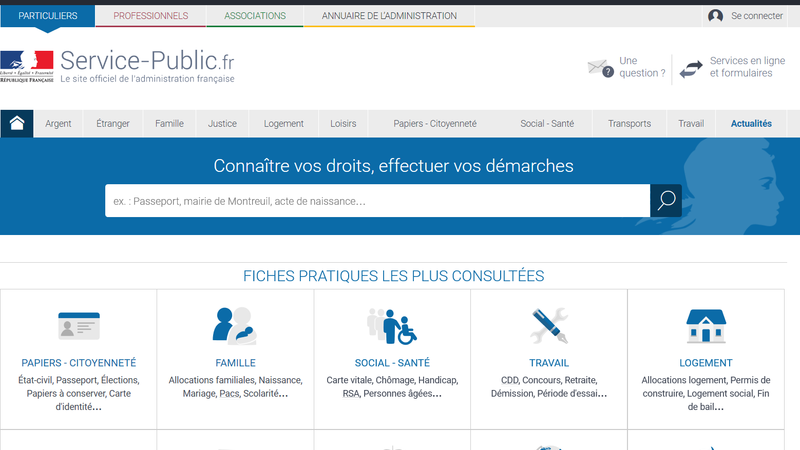Click the LOGEMENT card heading
The width and height of the screenshot is (800, 450).
coord(706,363)
